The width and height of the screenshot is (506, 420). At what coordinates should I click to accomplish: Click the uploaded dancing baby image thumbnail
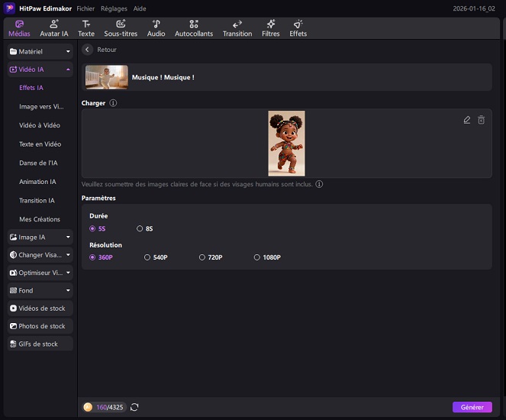(x=286, y=143)
